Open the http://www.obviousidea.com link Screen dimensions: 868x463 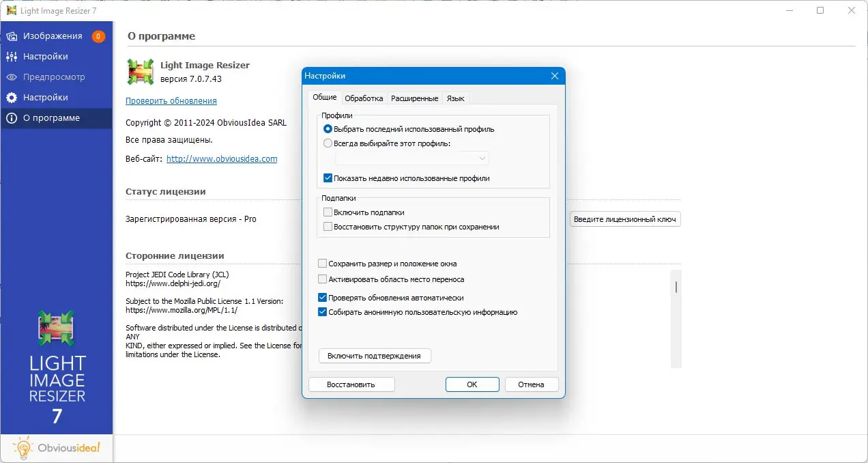[222, 158]
